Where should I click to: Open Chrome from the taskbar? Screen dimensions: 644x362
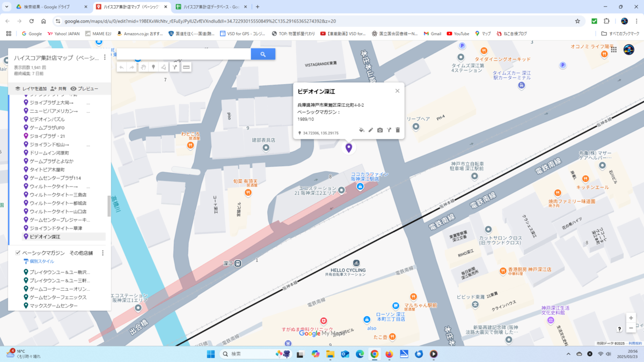pyautogui.click(x=375, y=354)
